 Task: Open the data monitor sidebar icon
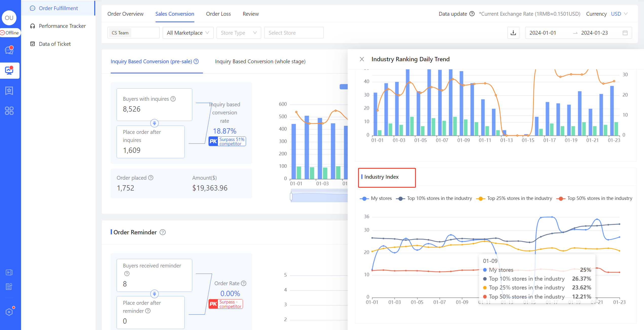tap(9, 70)
